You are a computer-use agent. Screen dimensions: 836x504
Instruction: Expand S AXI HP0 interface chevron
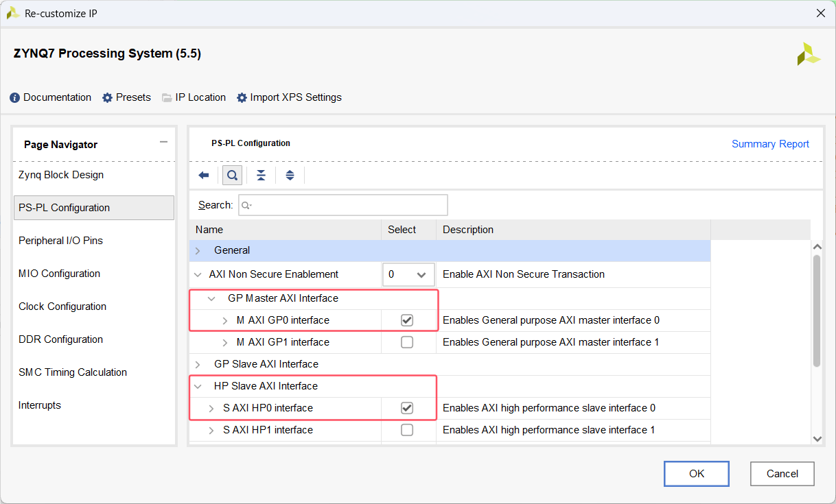coord(211,408)
